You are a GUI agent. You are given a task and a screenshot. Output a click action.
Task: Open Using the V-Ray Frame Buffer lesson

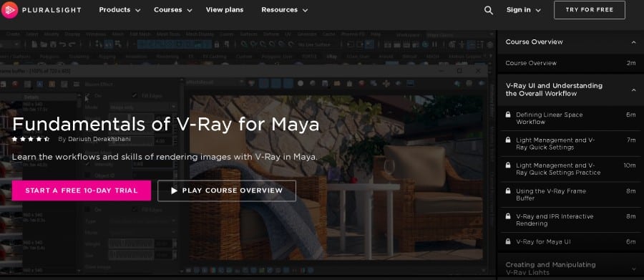click(x=570, y=195)
